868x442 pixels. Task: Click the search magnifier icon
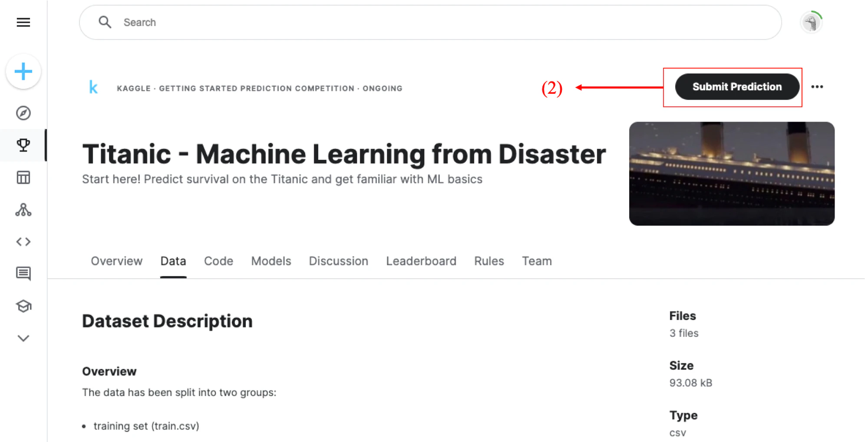point(105,22)
